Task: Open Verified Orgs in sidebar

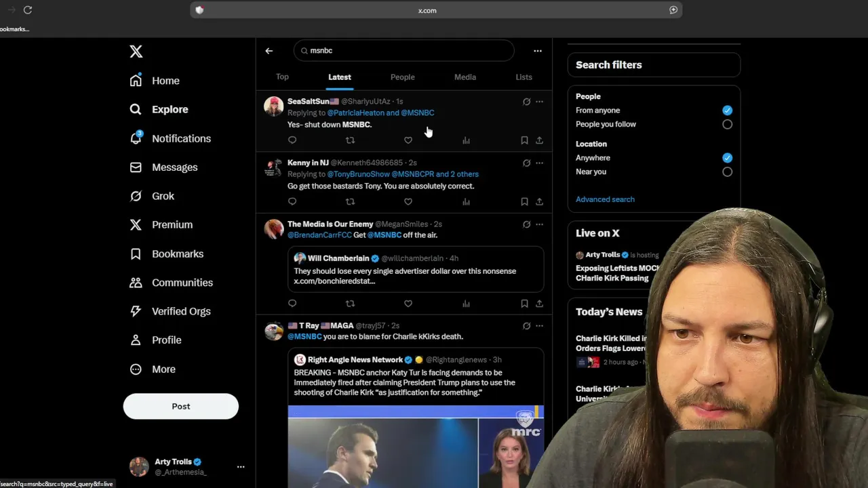Action: pyautogui.click(x=170, y=311)
